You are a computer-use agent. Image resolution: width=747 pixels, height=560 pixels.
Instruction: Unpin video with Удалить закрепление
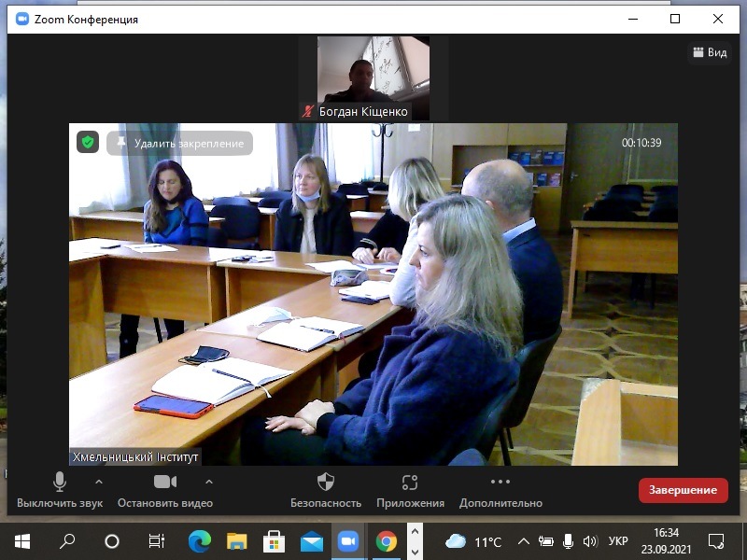179,144
